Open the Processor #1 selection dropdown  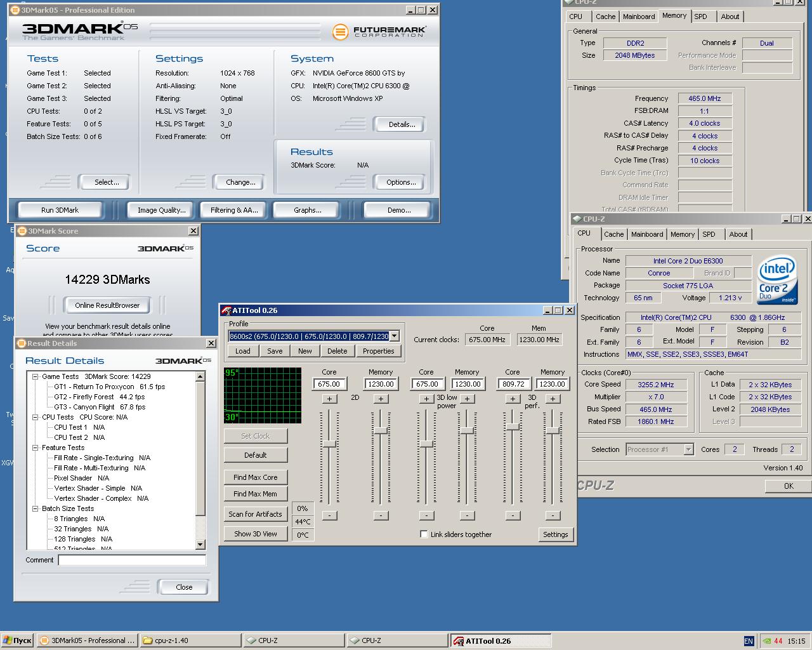(x=688, y=449)
